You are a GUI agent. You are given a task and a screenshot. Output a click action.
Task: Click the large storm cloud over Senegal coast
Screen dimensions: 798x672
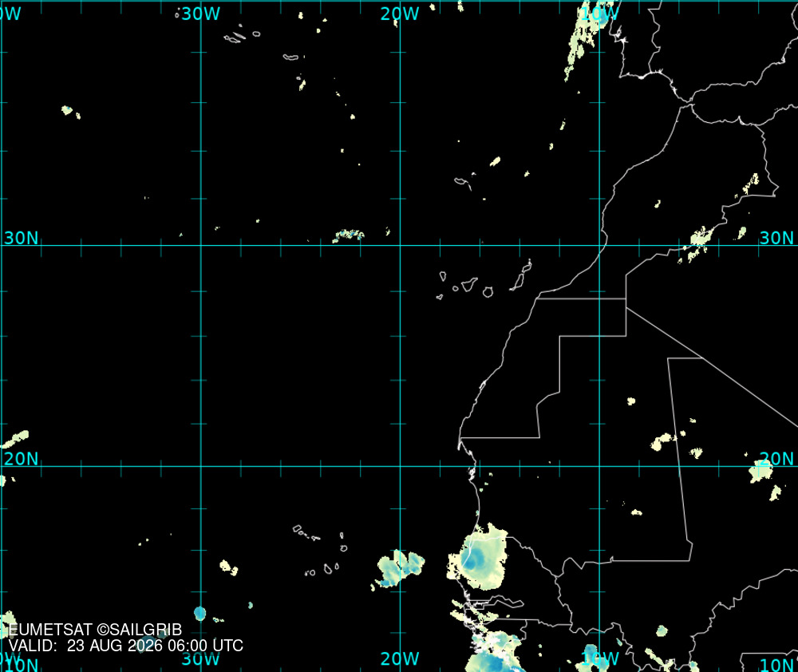click(x=478, y=557)
